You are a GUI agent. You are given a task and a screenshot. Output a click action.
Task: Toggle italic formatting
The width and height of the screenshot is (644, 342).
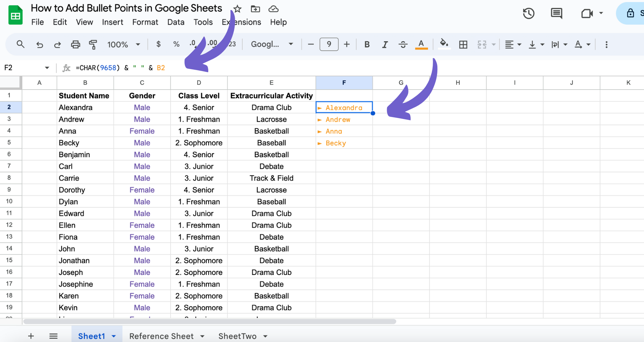385,44
